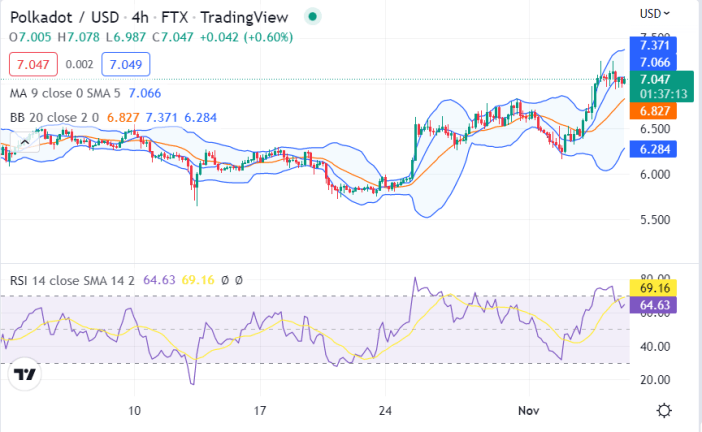Click the date label 24 on time axis

click(x=385, y=411)
